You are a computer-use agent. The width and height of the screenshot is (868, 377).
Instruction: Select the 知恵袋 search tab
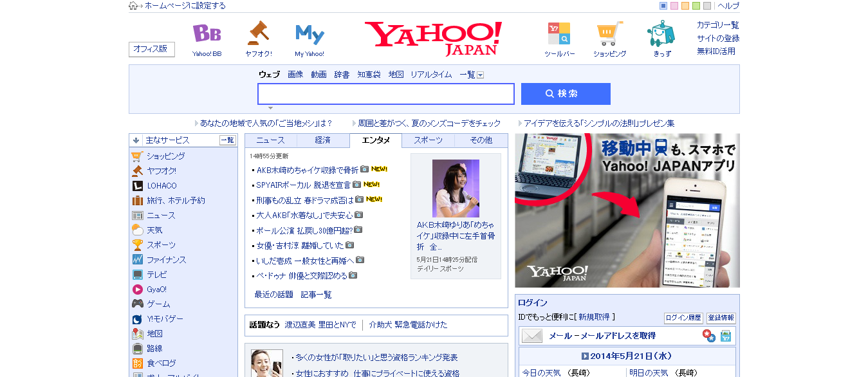tap(369, 75)
